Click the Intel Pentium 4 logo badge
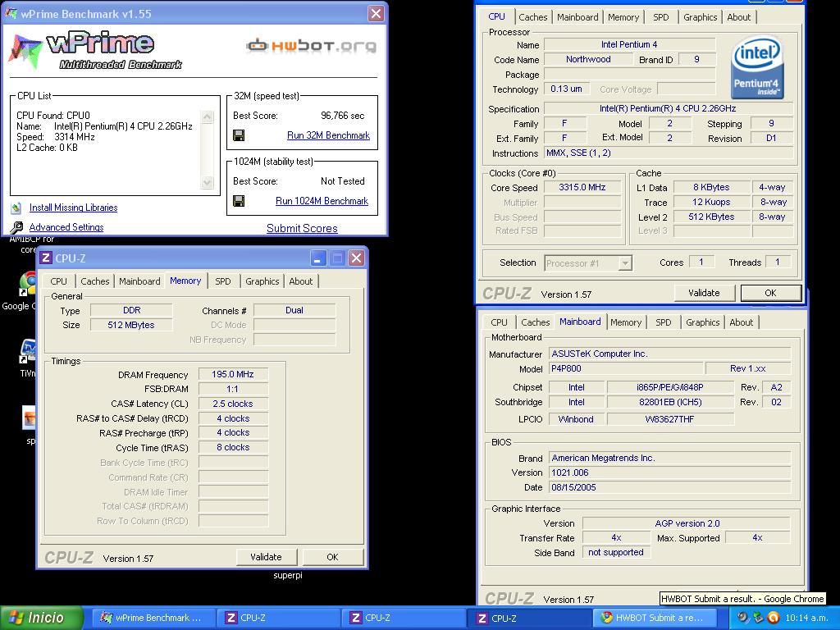The height and width of the screenshot is (630, 840). pyautogui.click(x=756, y=67)
